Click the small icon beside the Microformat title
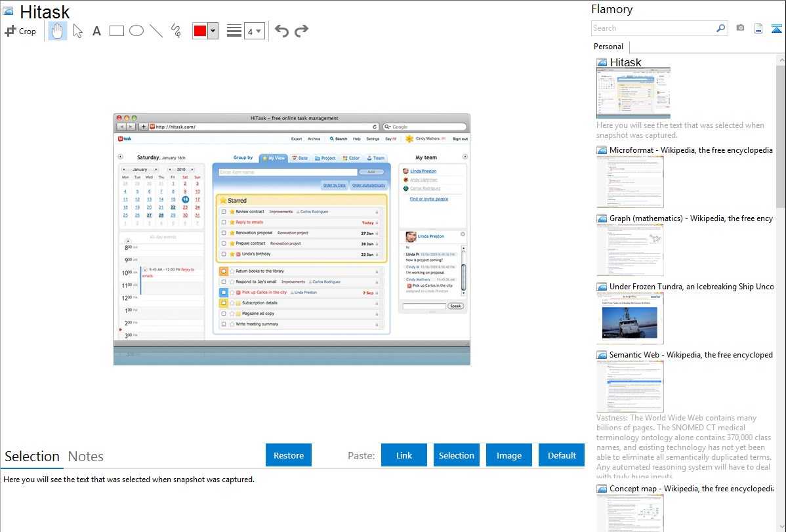Viewport: 786px width, 532px height. click(x=602, y=150)
